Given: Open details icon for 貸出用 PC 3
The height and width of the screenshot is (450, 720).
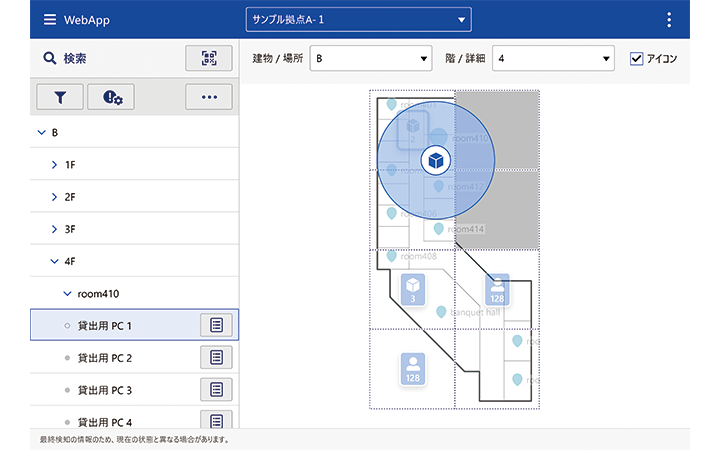Looking at the screenshot, I should coord(217,389).
